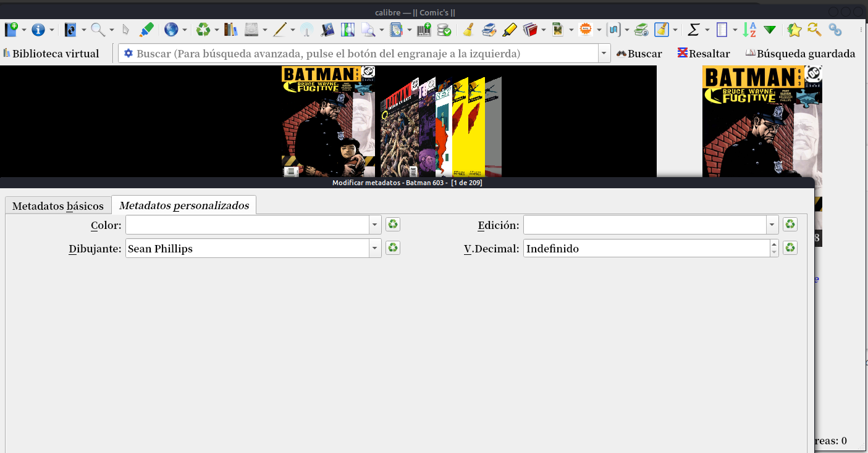Click the Resaltar button

coord(704,54)
